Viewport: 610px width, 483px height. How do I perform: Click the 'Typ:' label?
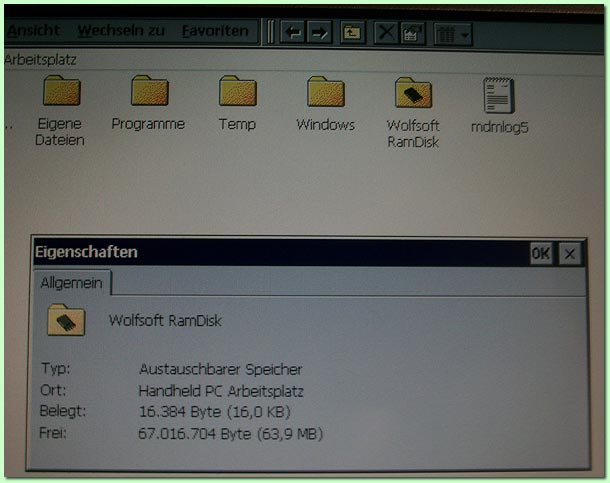56,368
